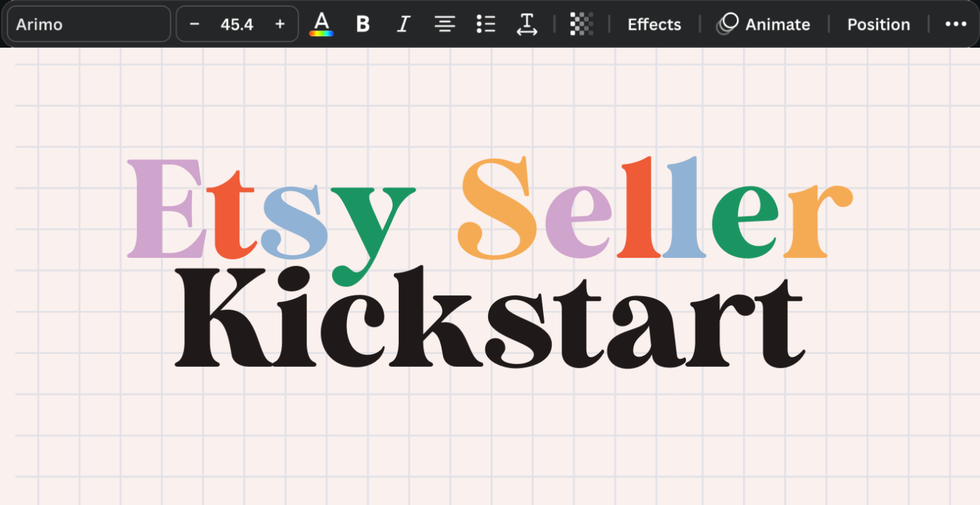Increase font size with plus button
Viewport: 980px width, 505px height.
[280, 25]
